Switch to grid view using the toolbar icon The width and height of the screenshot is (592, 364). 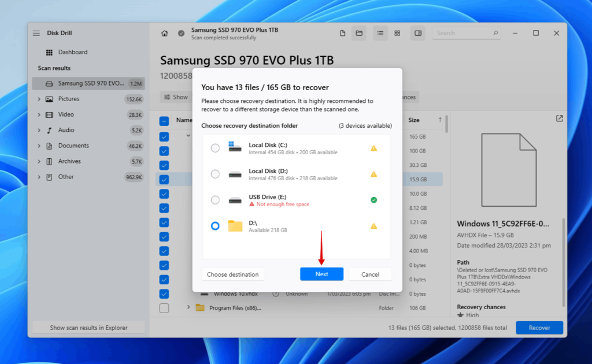tap(397, 33)
